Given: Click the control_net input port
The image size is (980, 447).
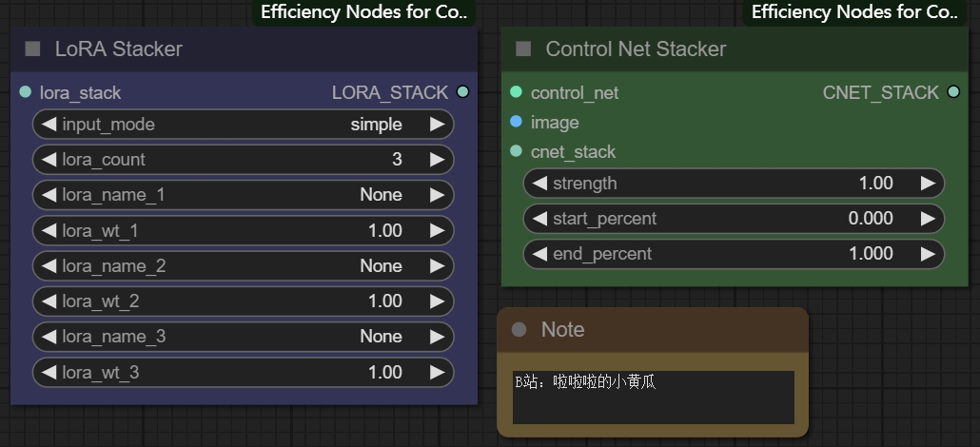Looking at the screenshot, I should (516, 92).
